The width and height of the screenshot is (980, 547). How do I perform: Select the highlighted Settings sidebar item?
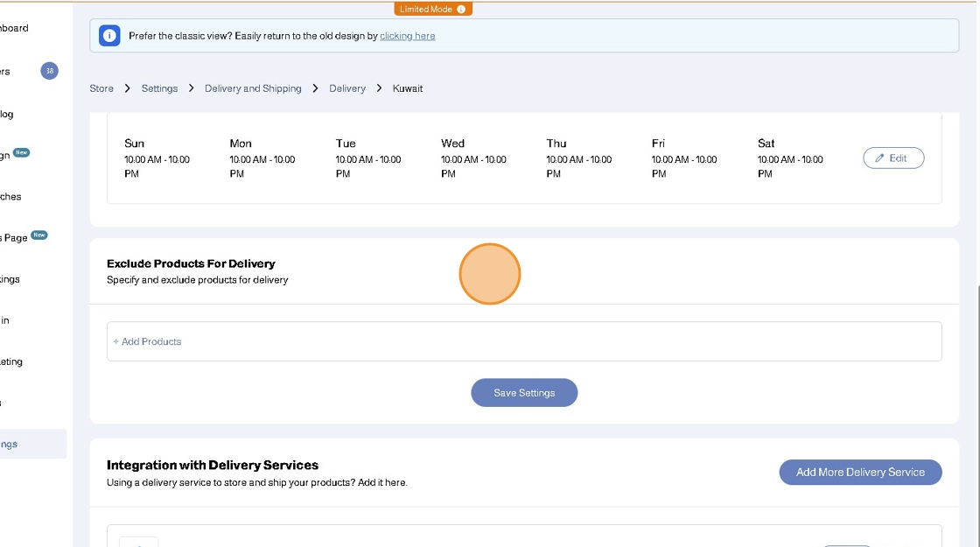(x=17, y=444)
